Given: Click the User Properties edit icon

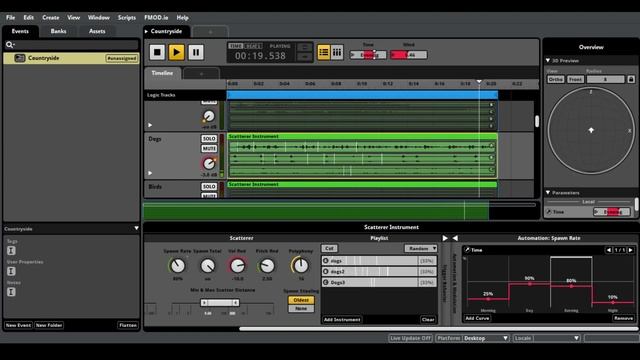Looking at the screenshot, I should (11, 271).
